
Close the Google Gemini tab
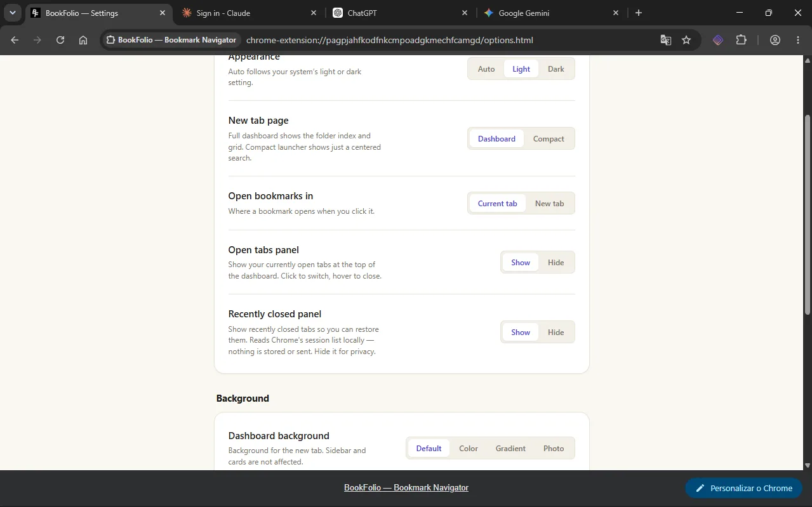(616, 13)
